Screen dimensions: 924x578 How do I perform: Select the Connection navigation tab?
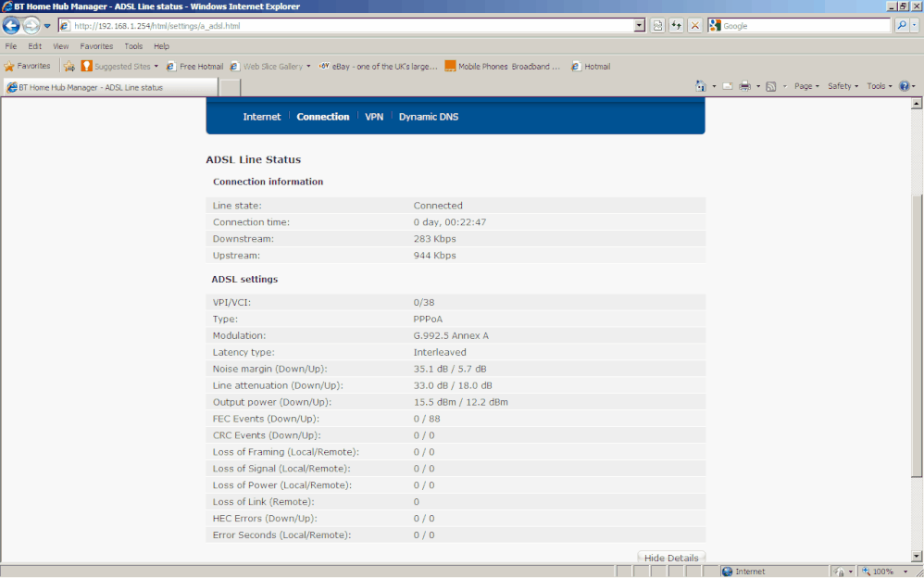coord(323,117)
